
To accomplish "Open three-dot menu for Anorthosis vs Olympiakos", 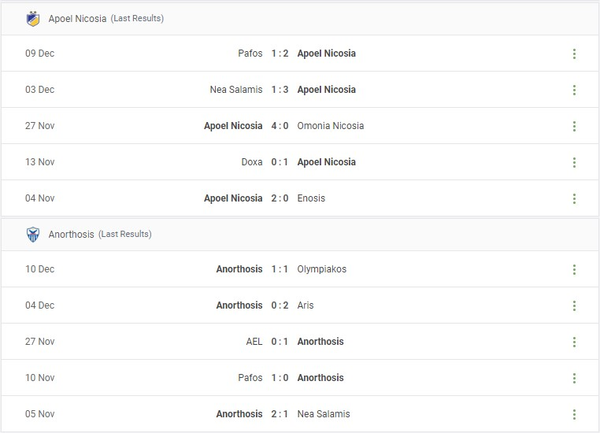I will point(574,270).
